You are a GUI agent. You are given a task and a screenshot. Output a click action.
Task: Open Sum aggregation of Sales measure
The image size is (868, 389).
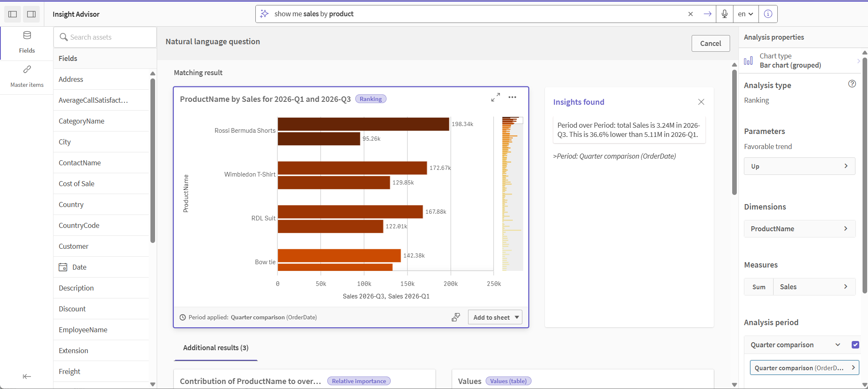coord(759,287)
